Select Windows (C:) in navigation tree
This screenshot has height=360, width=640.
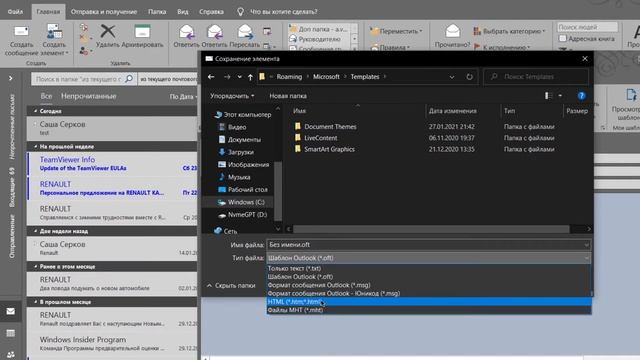pyautogui.click(x=241, y=202)
